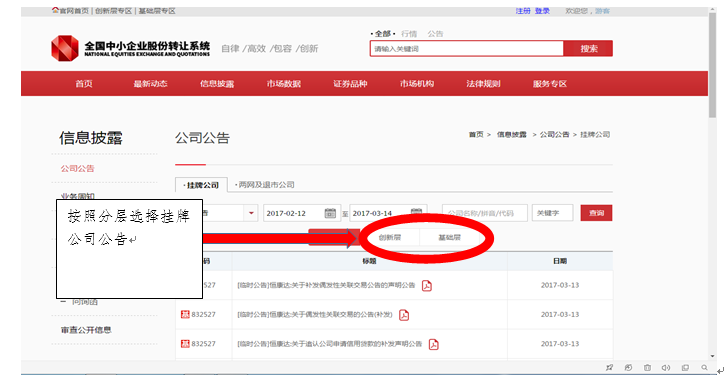Screen dimensions: 724x381
Task: Switch to 两网及退市公司 tab
Action: pos(265,185)
